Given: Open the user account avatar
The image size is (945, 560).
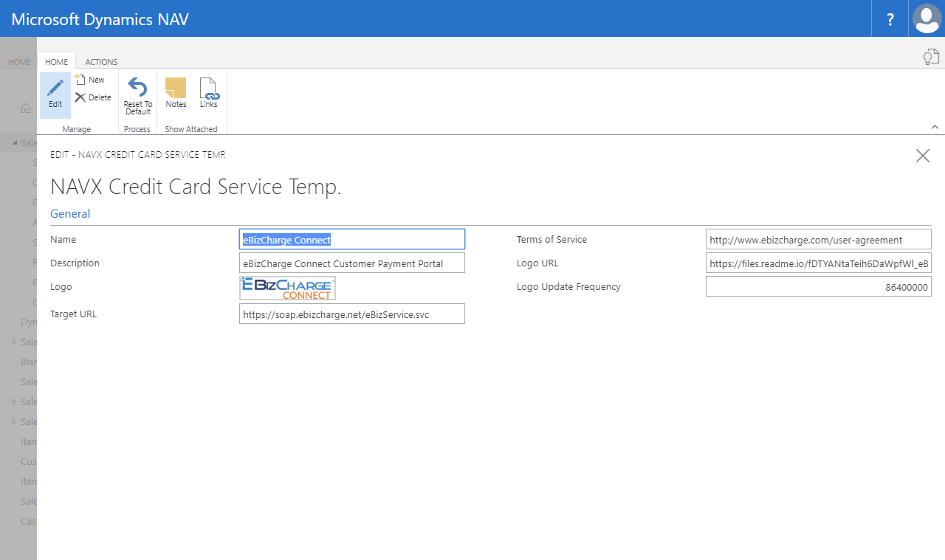Looking at the screenshot, I should click(x=927, y=18).
